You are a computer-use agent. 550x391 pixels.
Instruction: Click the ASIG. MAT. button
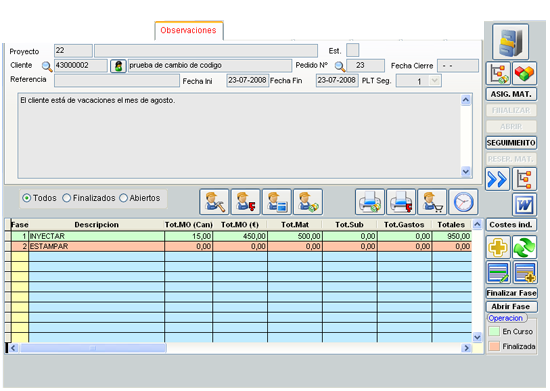pyautogui.click(x=511, y=94)
